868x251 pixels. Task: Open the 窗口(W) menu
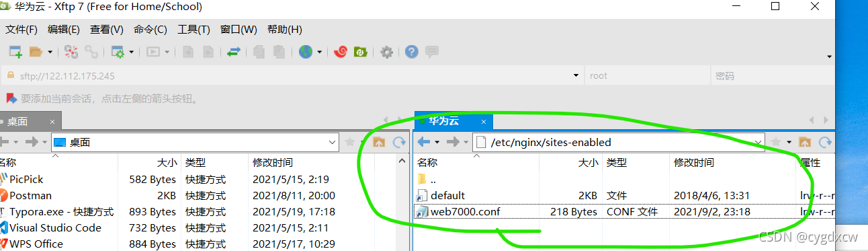point(238,30)
